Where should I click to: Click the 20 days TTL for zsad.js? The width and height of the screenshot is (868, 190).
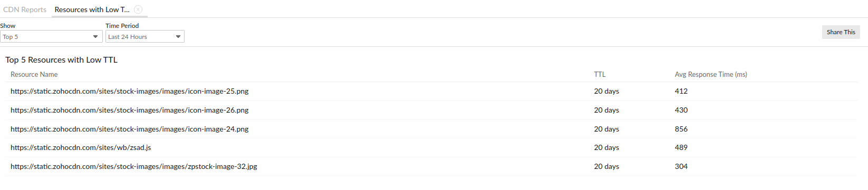click(x=606, y=147)
